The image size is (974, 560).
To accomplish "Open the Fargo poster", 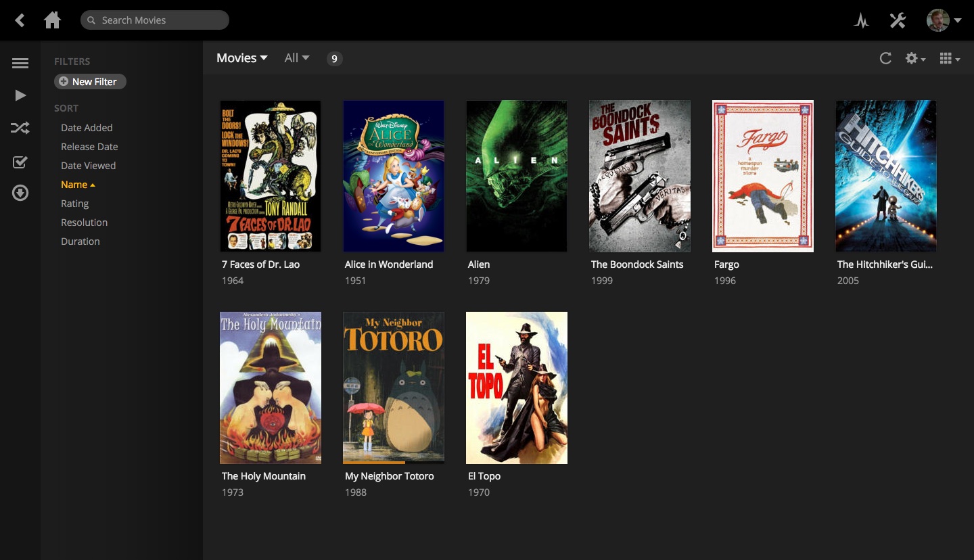I will click(x=763, y=176).
